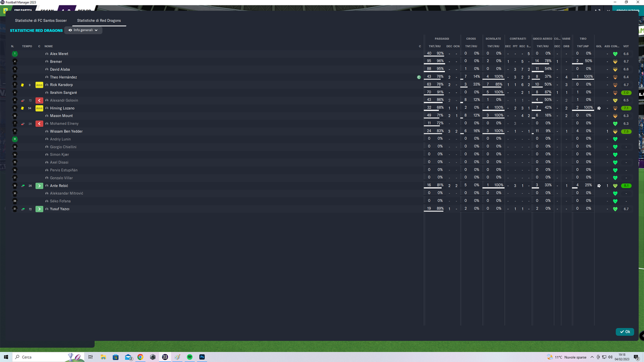Sort by the GOL column header
The height and width of the screenshot is (362, 644).
tap(599, 46)
